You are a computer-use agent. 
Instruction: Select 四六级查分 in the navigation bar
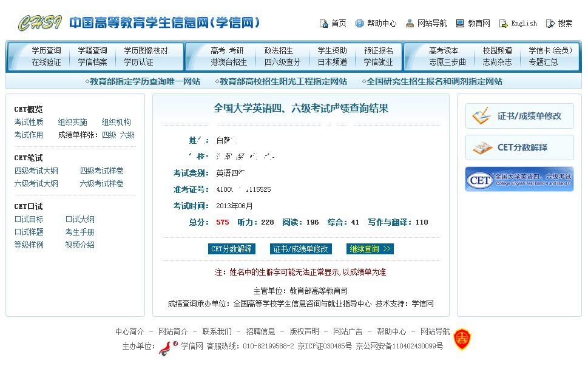coord(282,63)
